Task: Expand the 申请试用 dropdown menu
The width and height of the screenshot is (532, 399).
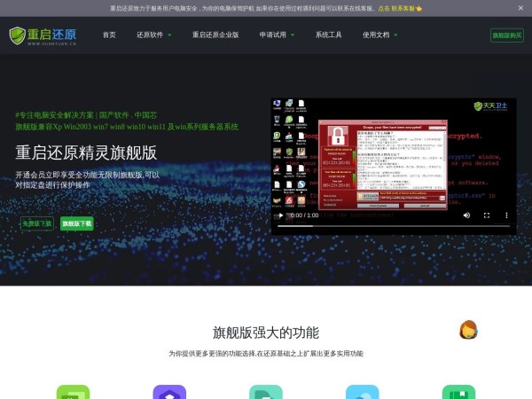Action: 278,35
